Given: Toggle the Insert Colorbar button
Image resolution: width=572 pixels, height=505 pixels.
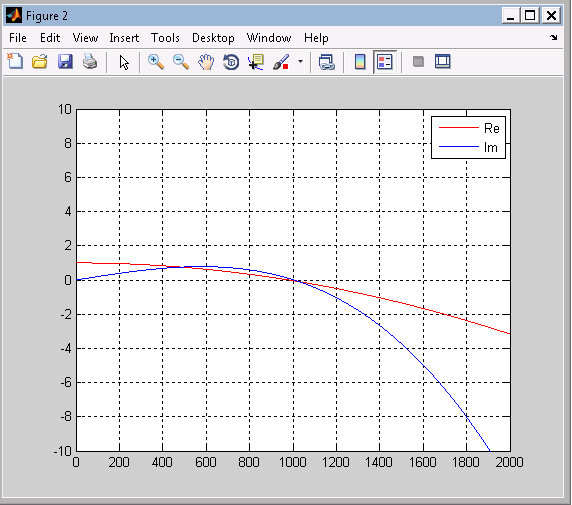Looking at the screenshot, I should 360,62.
